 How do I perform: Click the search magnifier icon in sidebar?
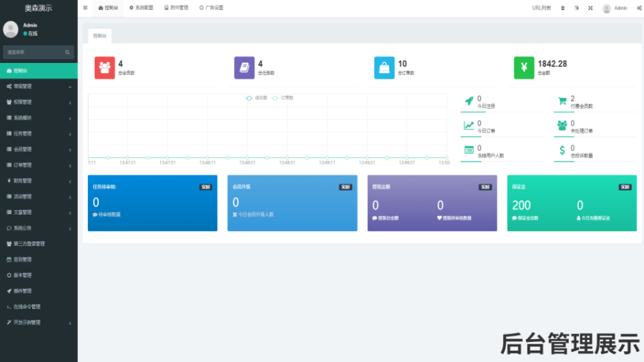[67, 52]
